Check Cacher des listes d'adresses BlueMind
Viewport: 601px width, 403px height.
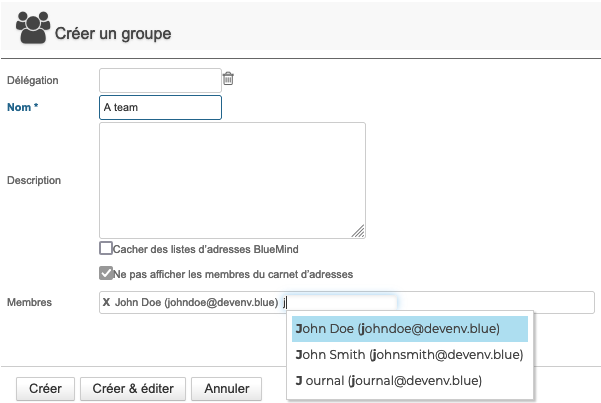[106, 248]
